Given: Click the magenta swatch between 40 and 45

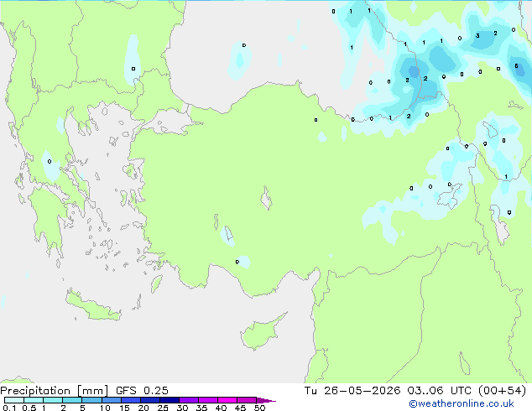Looking at the screenshot, I should click(227, 400).
